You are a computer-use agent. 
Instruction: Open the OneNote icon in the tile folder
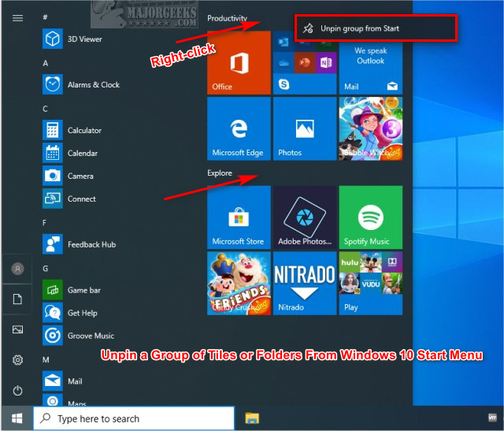326,62
